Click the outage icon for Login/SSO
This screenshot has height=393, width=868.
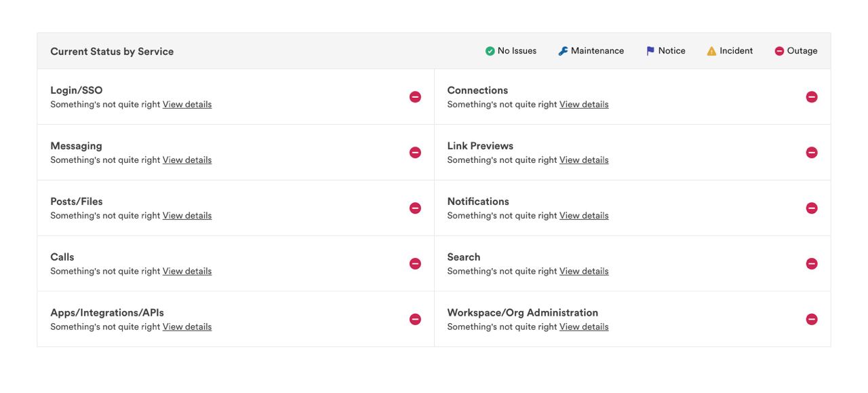click(x=415, y=97)
